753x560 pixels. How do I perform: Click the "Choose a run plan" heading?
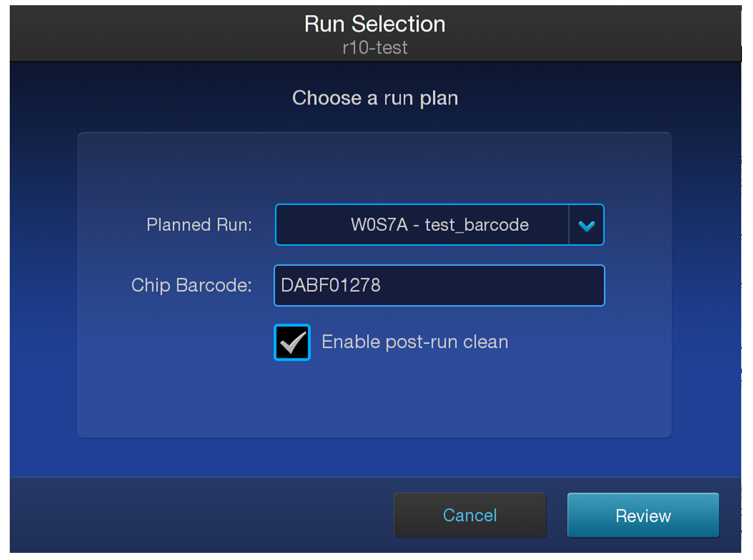click(x=375, y=98)
